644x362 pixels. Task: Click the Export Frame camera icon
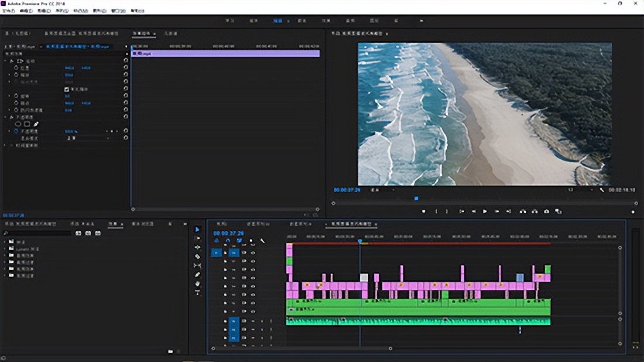tap(546, 211)
